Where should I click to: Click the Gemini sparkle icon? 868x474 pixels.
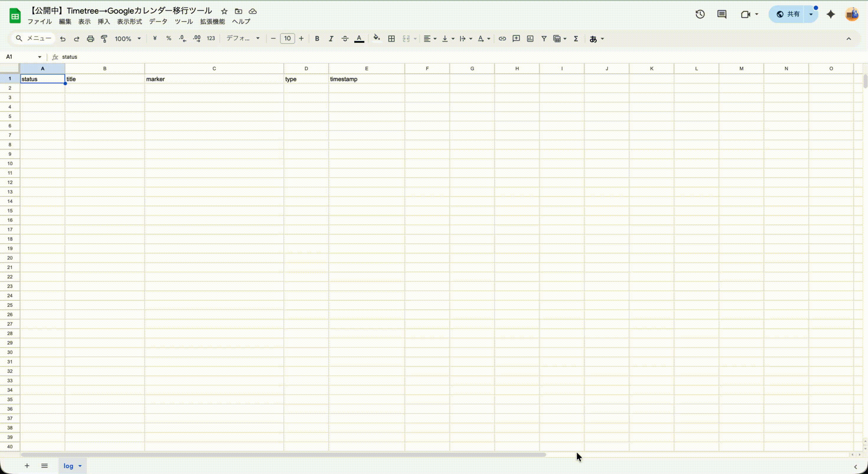pyautogui.click(x=831, y=14)
